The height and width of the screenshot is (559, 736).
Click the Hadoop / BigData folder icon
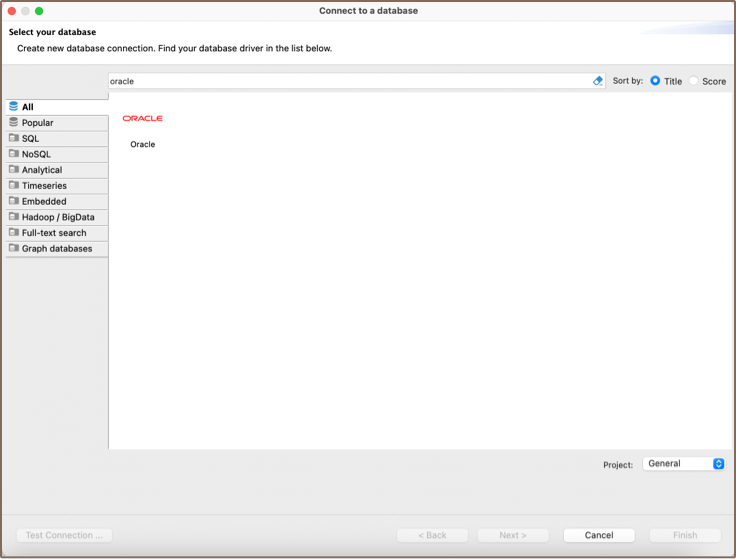14,216
